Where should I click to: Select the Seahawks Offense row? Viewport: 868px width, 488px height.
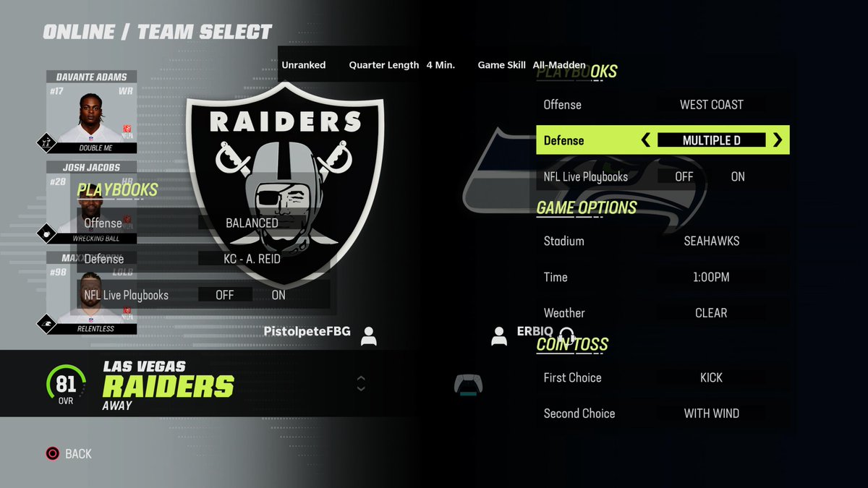663,105
